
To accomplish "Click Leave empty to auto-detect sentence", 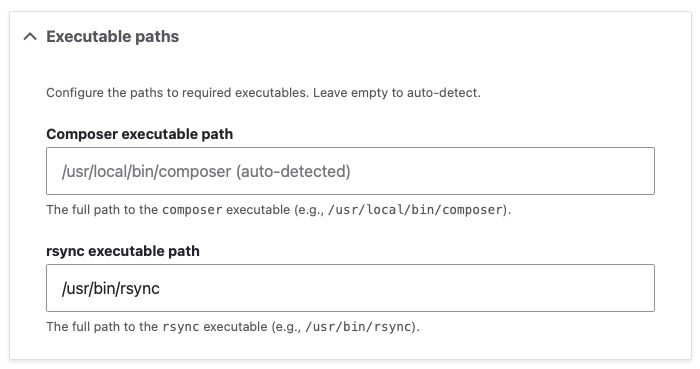I will (x=396, y=93).
